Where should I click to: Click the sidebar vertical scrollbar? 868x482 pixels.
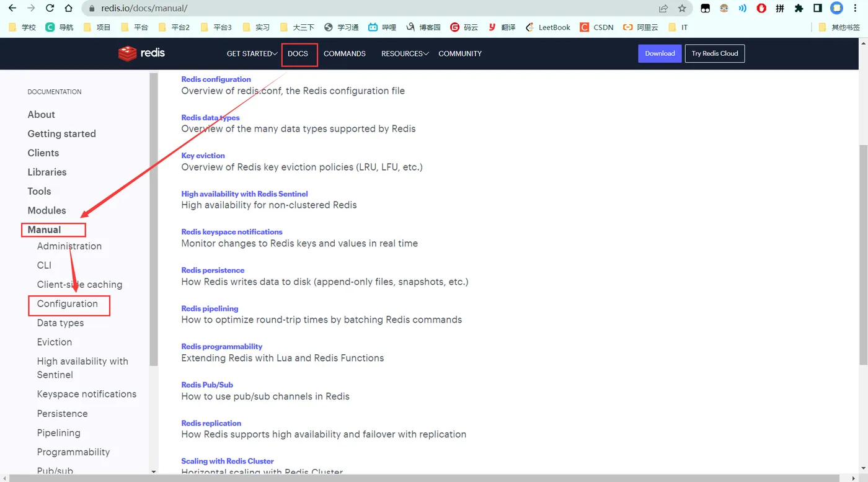click(154, 220)
